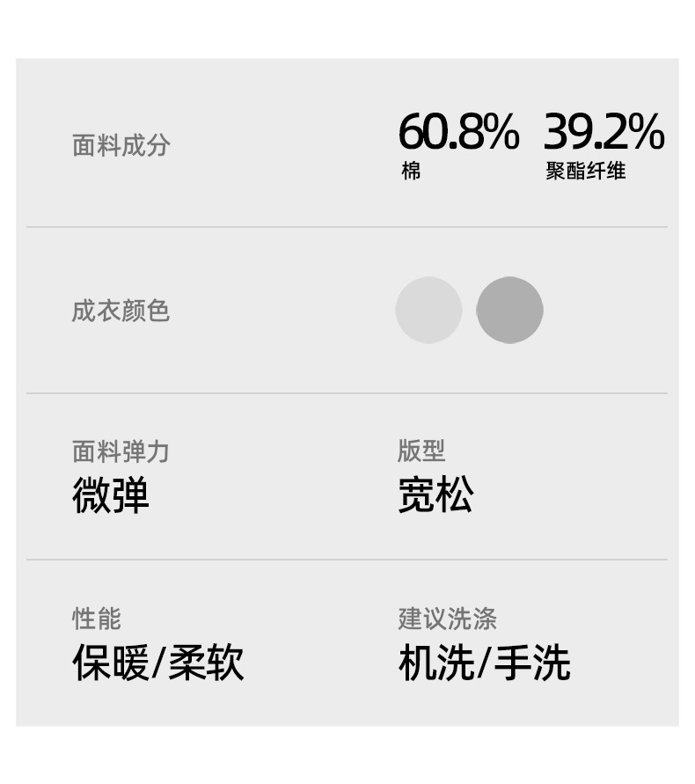
Task: Click the 成衣颜色 label
Action: tap(121, 311)
